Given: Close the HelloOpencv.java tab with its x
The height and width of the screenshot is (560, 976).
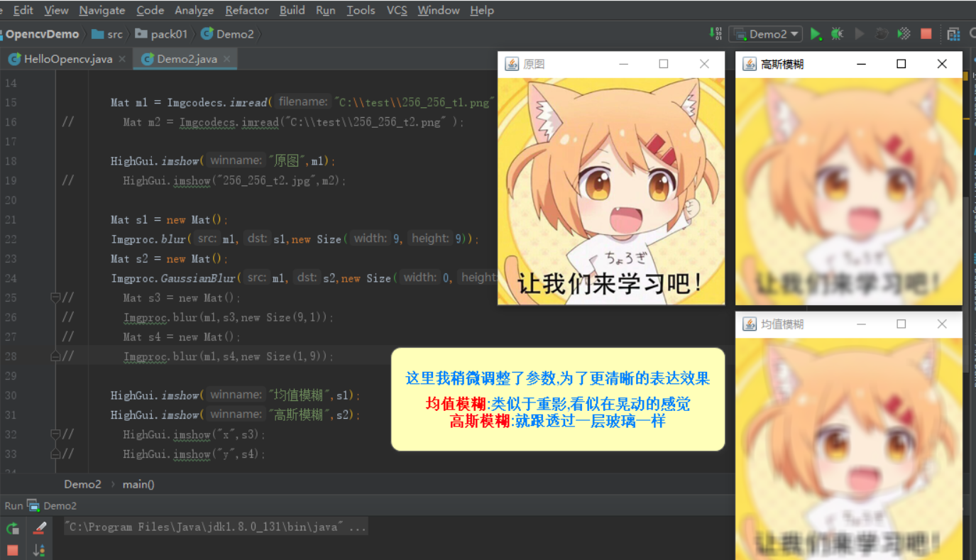Looking at the screenshot, I should (x=122, y=59).
